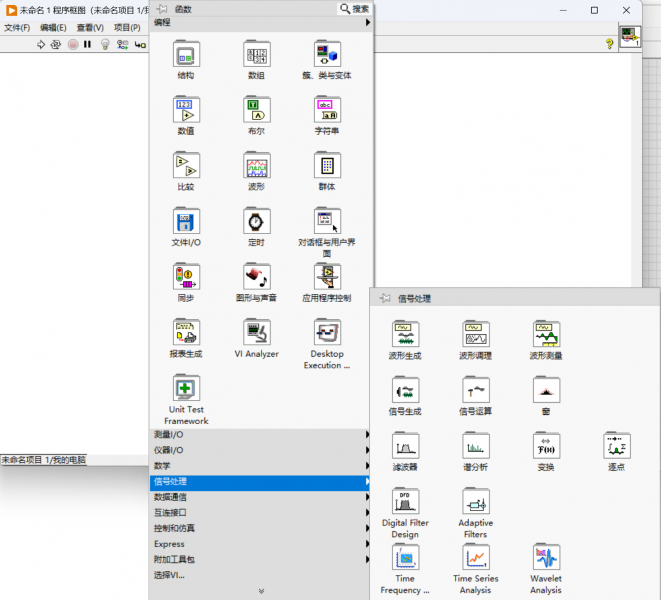Open the 项目(P) menu
Image resolution: width=661 pixels, height=600 pixels.
pos(127,28)
